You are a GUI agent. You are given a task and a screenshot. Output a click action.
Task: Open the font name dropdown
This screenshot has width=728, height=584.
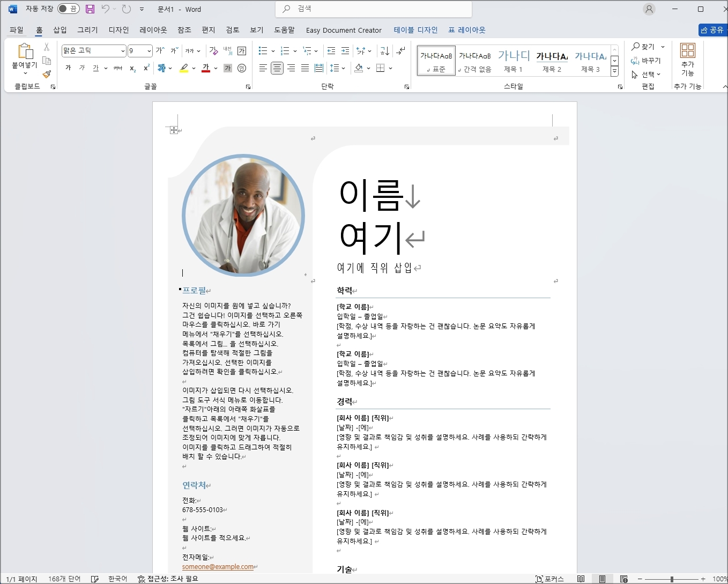(123, 51)
